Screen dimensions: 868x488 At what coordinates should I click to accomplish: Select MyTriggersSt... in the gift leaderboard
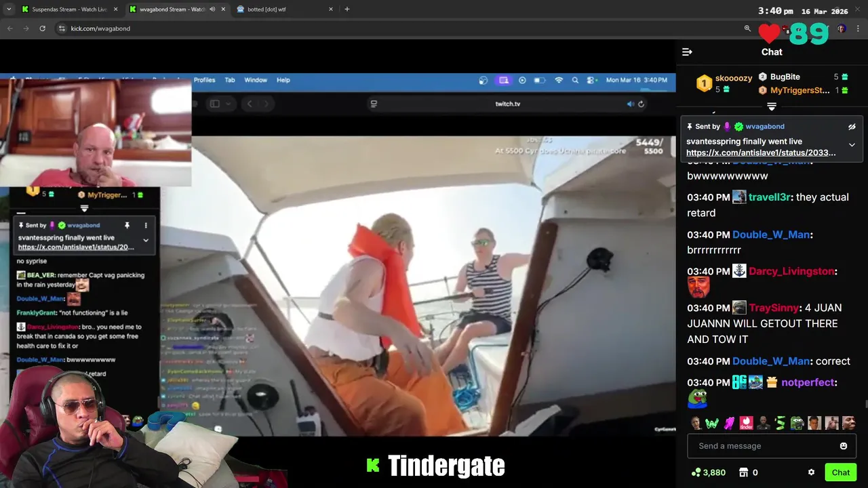[x=800, y=90]
